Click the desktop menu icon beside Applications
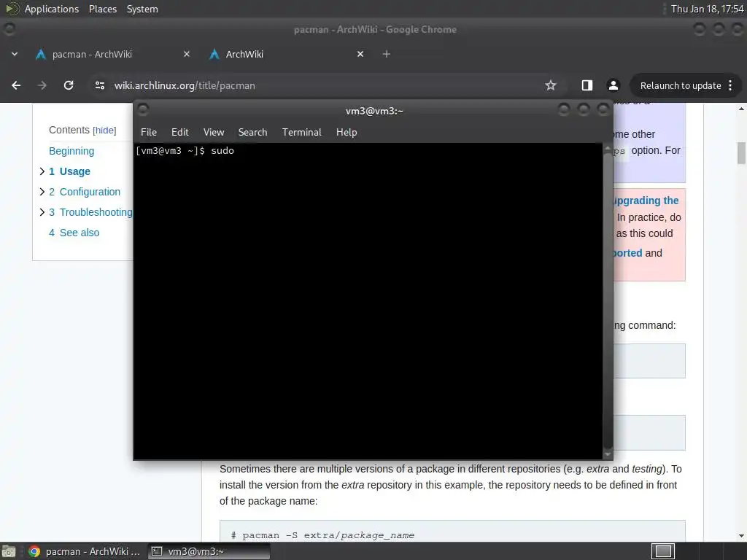This screenshot has height=560, width=747. pyautogui.click(x=12, y=9)
